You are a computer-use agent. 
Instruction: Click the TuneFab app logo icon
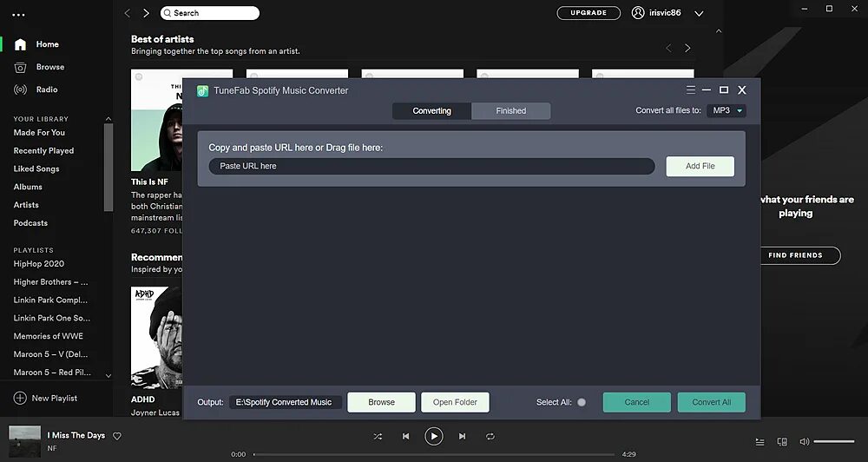point(202,91)
